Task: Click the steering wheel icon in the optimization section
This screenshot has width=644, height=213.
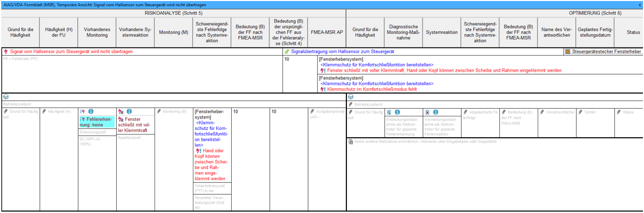Action: 351,97
